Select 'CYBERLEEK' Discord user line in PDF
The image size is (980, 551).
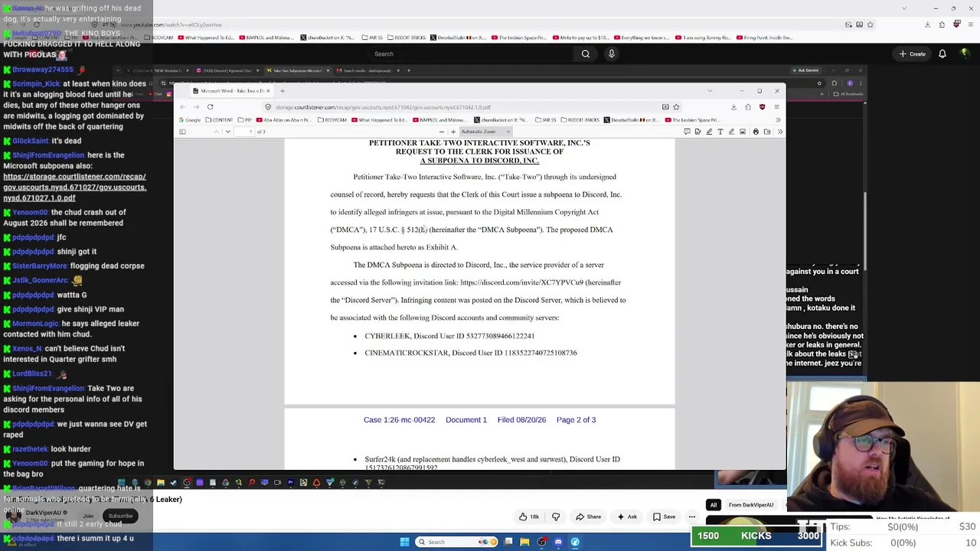(x=449, y=336)
